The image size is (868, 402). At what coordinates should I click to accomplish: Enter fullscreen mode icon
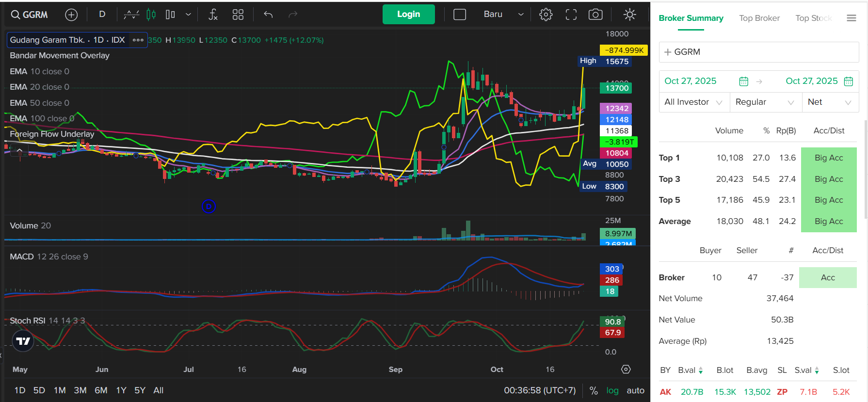(x=571, y=15)
